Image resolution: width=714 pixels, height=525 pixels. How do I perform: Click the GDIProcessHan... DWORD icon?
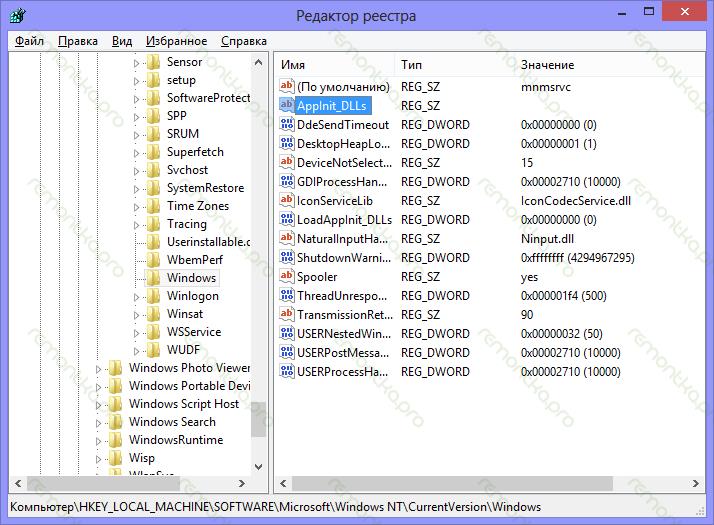point(287,181)
